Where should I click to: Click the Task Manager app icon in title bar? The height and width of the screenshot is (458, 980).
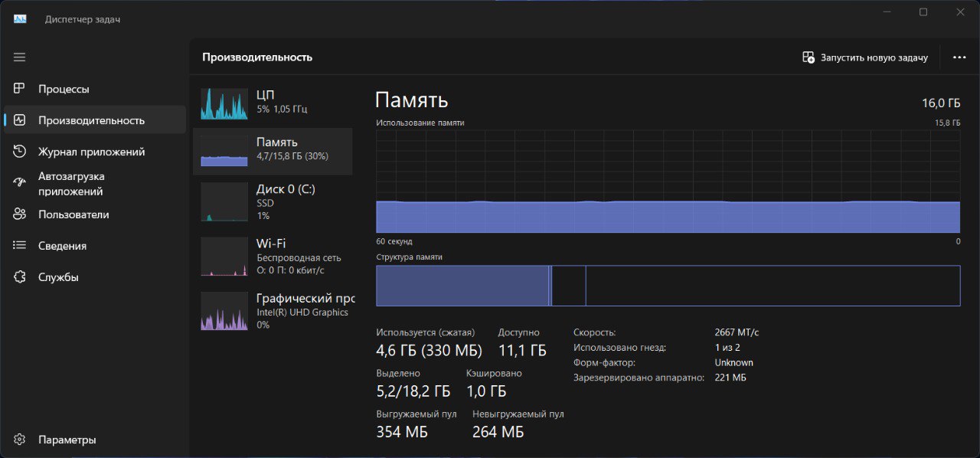pyautogui.click(x=20, y=19)
